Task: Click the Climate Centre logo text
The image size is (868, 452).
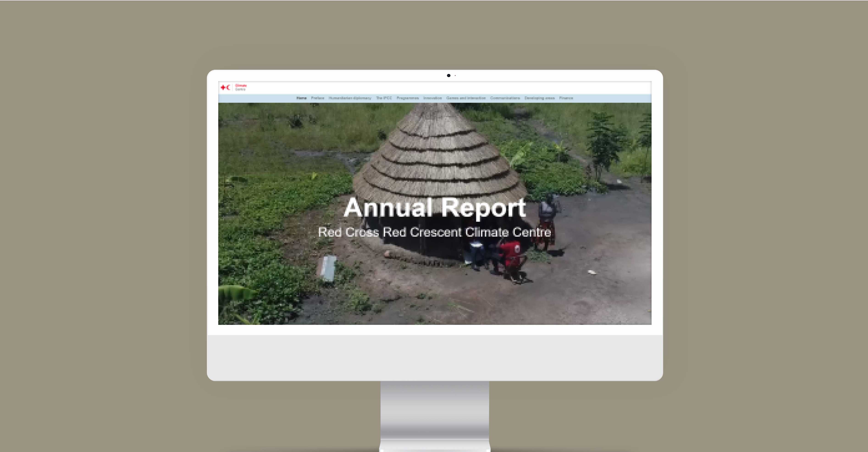Action: pos(240,88)
